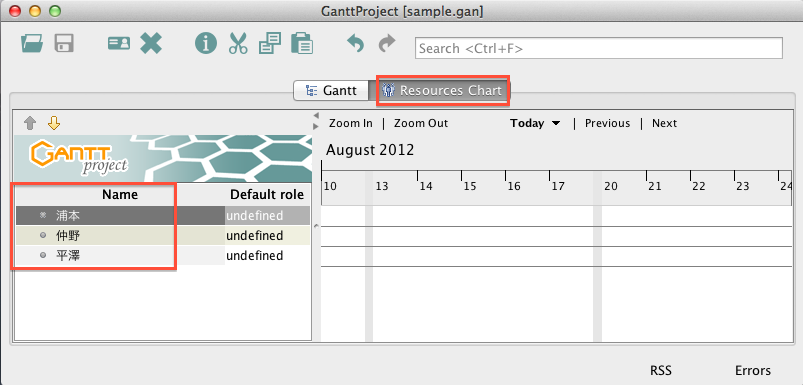Screen dimensions: 803x385
Task: Paste with the clipboard icon
Action: (302, 44)
